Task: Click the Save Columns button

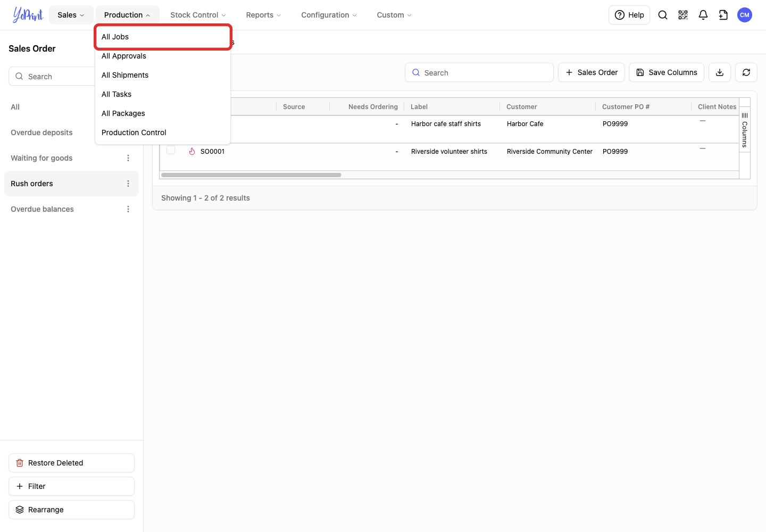Action: pos(667,72)
